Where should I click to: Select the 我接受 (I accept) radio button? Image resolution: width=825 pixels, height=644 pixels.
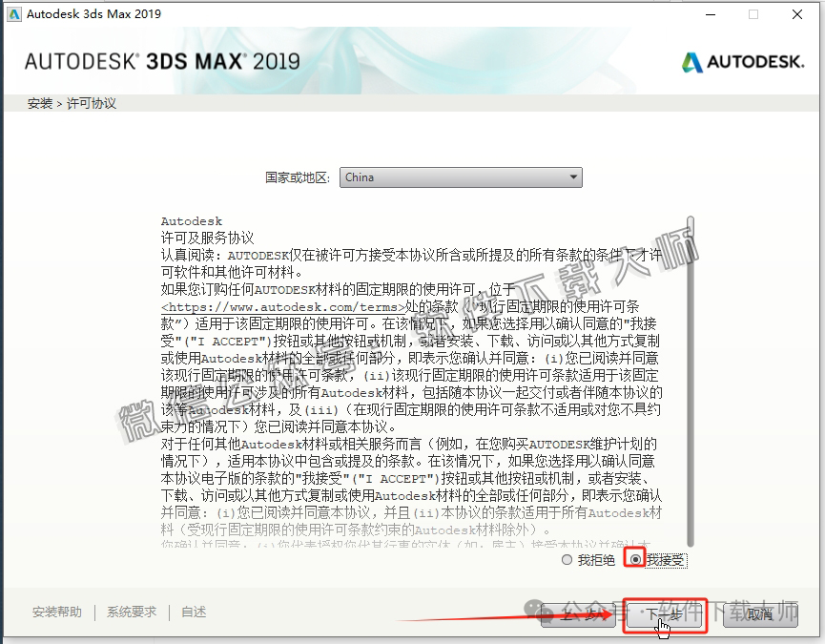click(634, 560)
